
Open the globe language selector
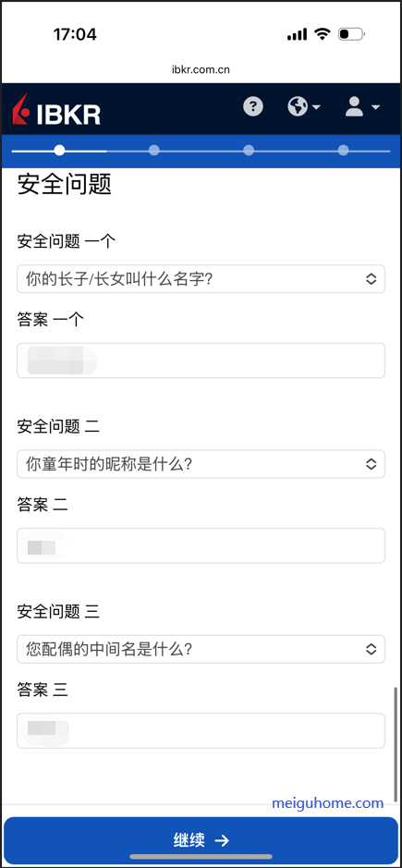coord(304,105)
